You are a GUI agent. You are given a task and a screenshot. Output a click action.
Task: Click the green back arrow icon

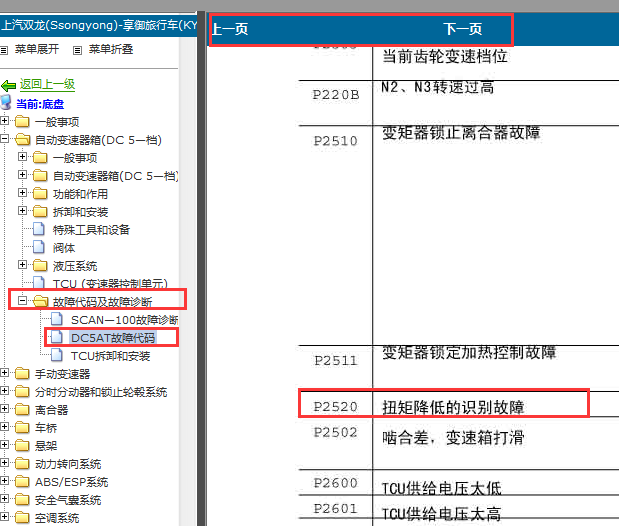click(8, 85)
